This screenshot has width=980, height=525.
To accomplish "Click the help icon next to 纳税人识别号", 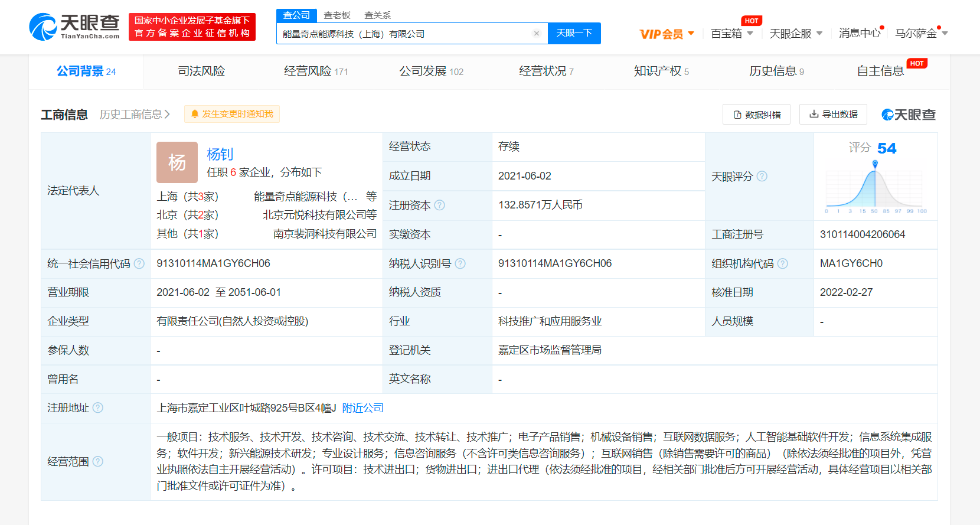I will (x=460, y=263).
